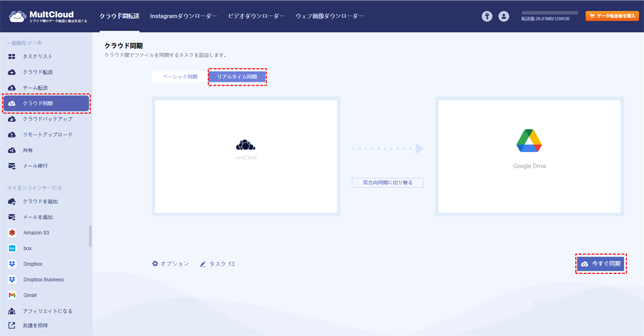
Task: Select the ownCloud source cloud icon
Action: [x=246, y=145]
